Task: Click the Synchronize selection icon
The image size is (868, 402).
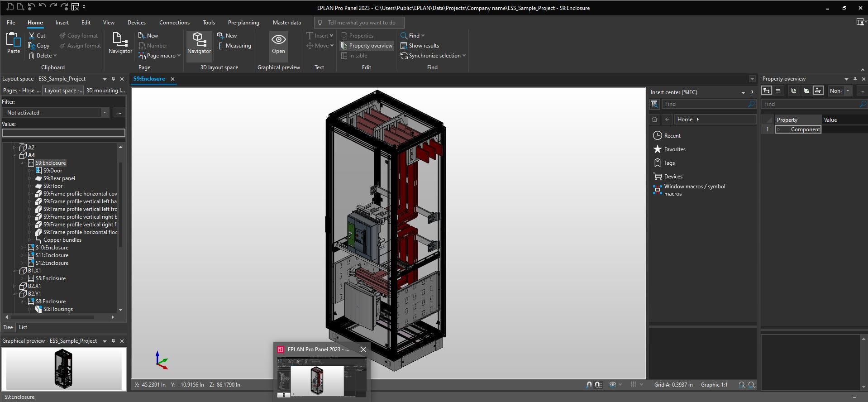Action: point(404,56)
